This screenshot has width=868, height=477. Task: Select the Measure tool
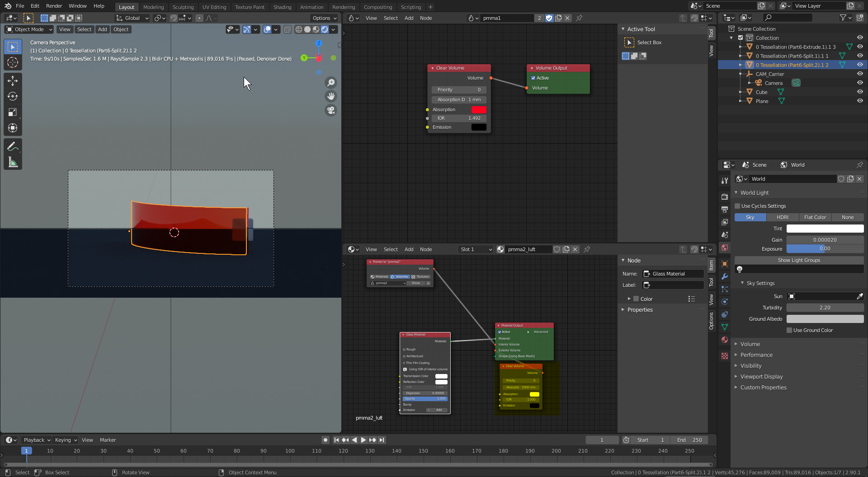(x=13, y=163)
